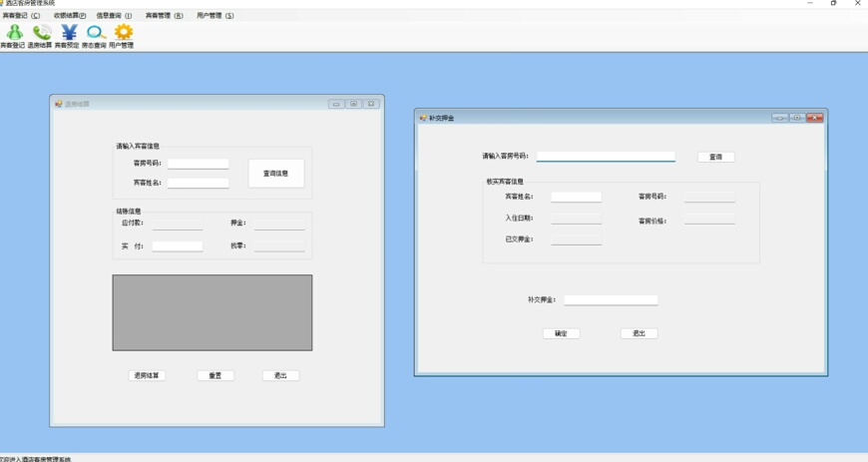Image resolution: width=868 pixels, height=462 pixels.
Task: Click 查询信息 button in 退房结算 window
Action: (x=275, y=174)
